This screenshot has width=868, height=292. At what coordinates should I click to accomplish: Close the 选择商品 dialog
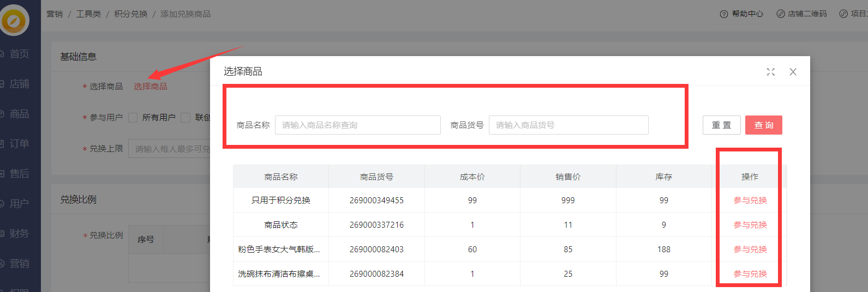[793, 72]
